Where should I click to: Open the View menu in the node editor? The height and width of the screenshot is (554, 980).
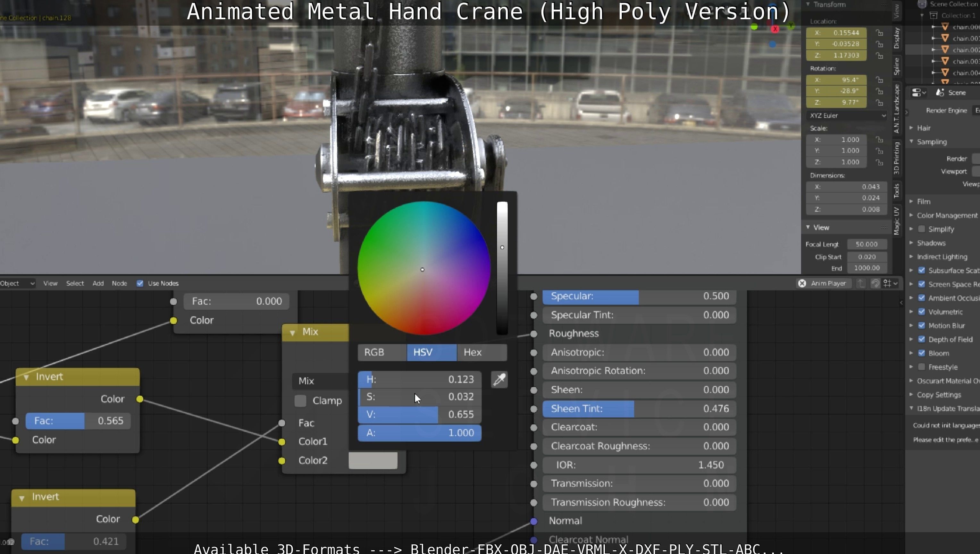tap(50, 283)
